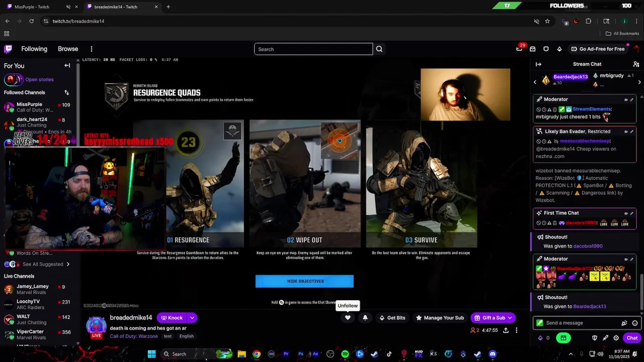Open Premiere Pro from the taskbar
Image resolution: width=644 pixels, height=362 pixels.
click(x=286, y=354)
